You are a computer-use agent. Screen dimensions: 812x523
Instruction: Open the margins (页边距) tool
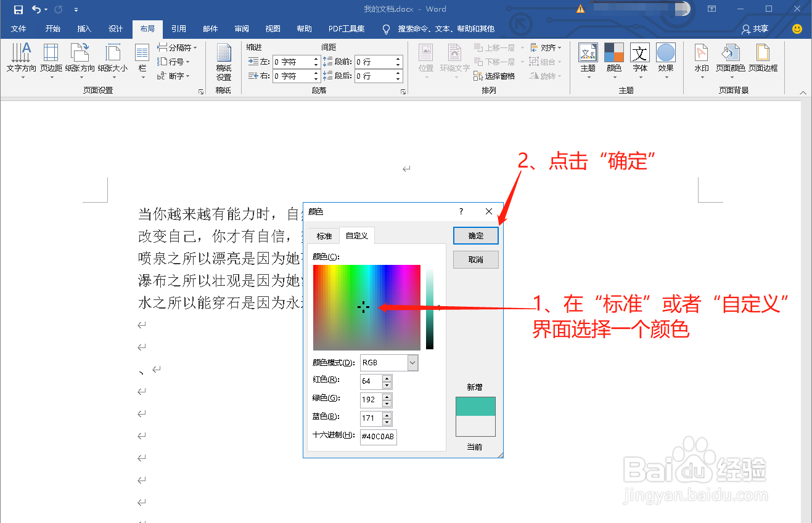click(51, 60)
